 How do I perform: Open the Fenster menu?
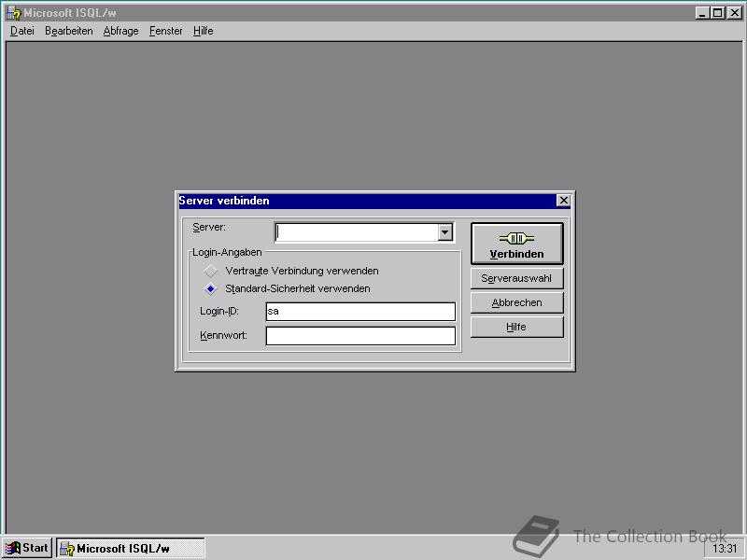click(x=165, y=31)
